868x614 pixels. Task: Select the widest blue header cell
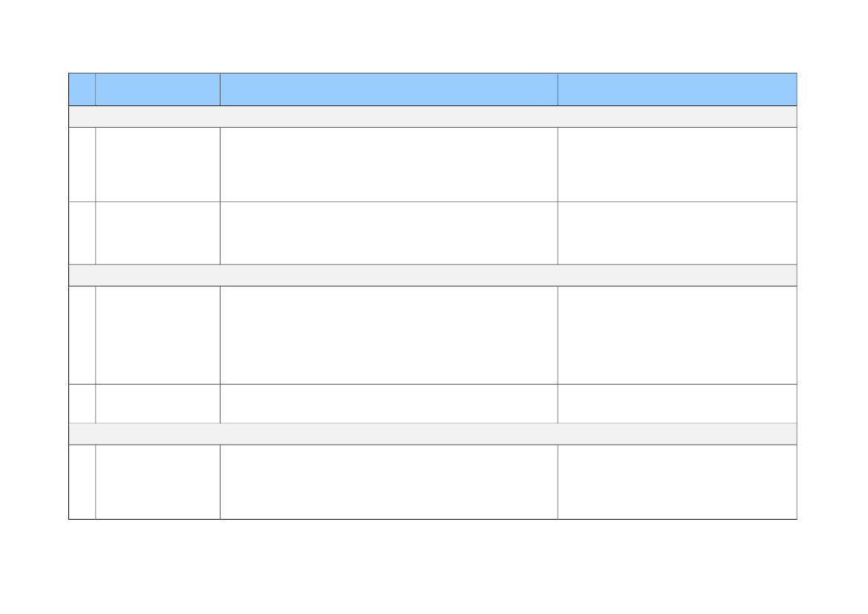pyautogui.click(x=388, y=89)
